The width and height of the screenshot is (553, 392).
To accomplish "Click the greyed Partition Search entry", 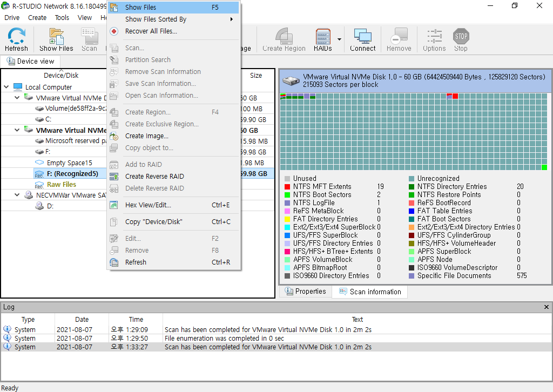I will pyautogui.click(x=174, y=59).
